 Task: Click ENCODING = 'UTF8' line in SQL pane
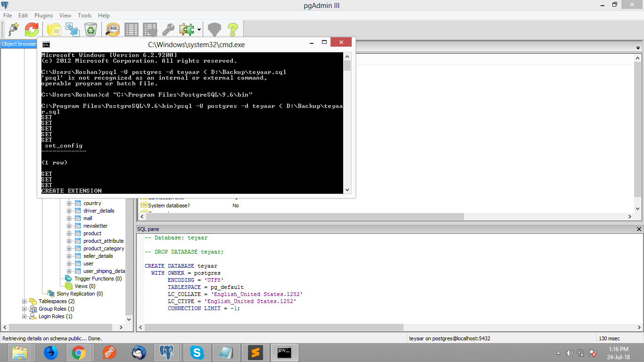tap(196, 280)
